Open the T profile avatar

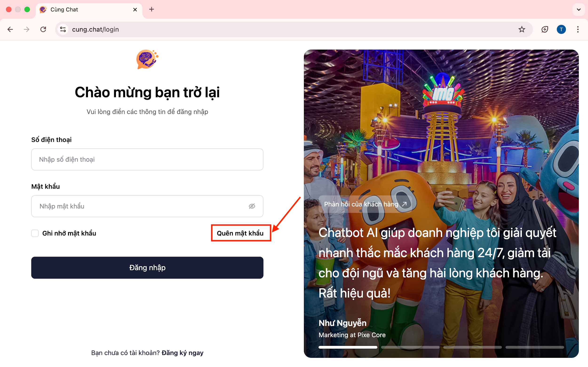[x=561, y=29]
